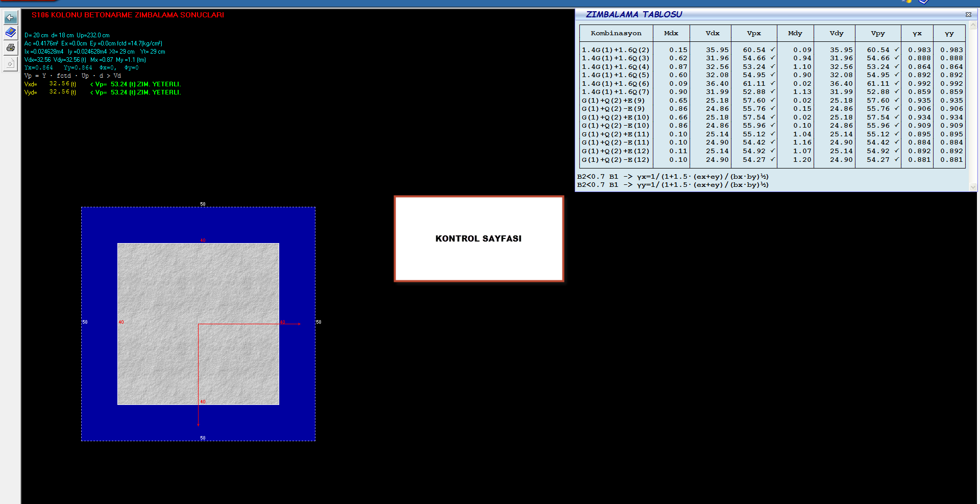
Task: Click the printer icon
Action: coord(10,48)
